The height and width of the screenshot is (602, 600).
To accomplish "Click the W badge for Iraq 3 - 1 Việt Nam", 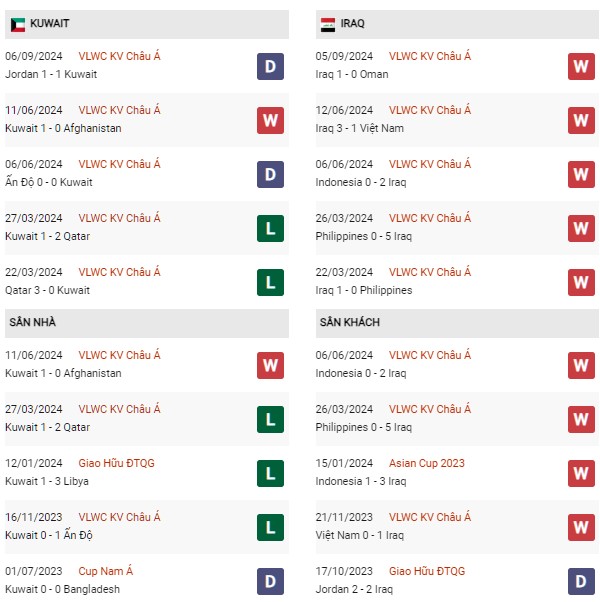I will tap(581, 121).
